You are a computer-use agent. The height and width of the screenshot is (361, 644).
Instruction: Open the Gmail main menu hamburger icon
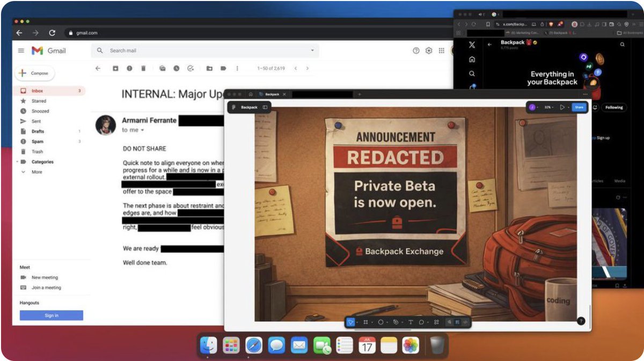pyautogui.click(x=21, y=50)
